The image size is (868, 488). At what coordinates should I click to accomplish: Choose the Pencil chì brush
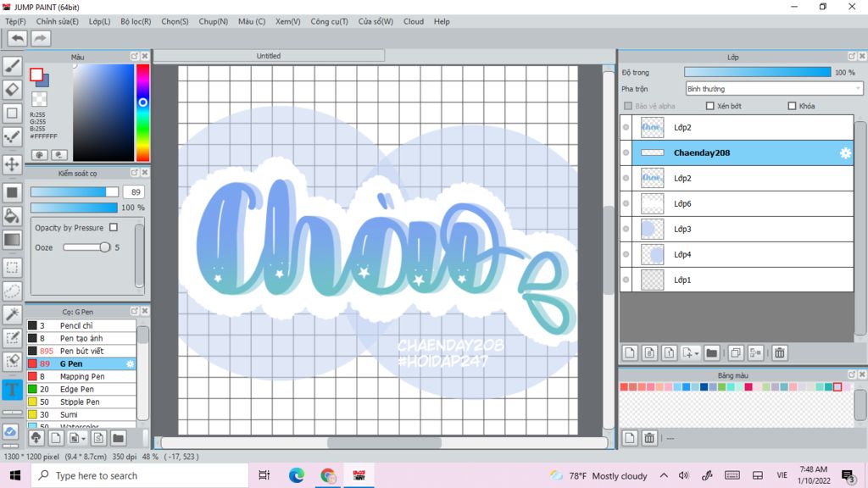[x=81, y=326]
